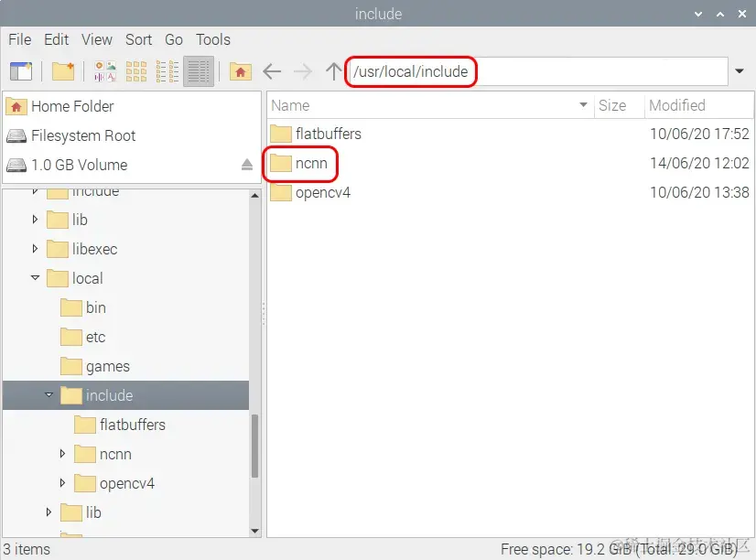Navigate forward with the right arrow
The image size is (756, 560).
303,71
